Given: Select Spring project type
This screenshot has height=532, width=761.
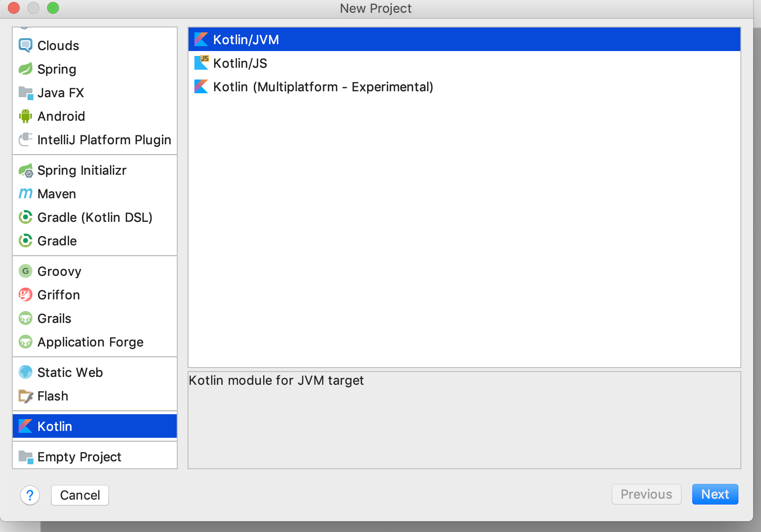Looking at the screenshot, I should tap(57, 69).
